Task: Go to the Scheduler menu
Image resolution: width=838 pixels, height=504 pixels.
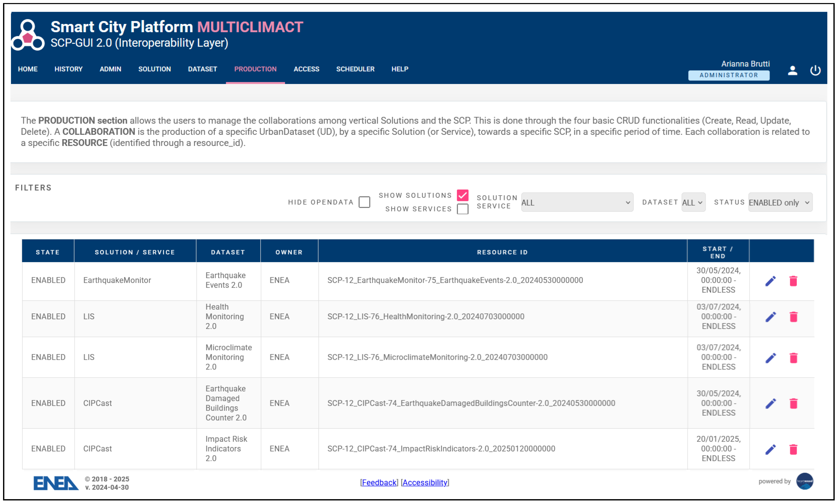Action: [355, 69]
